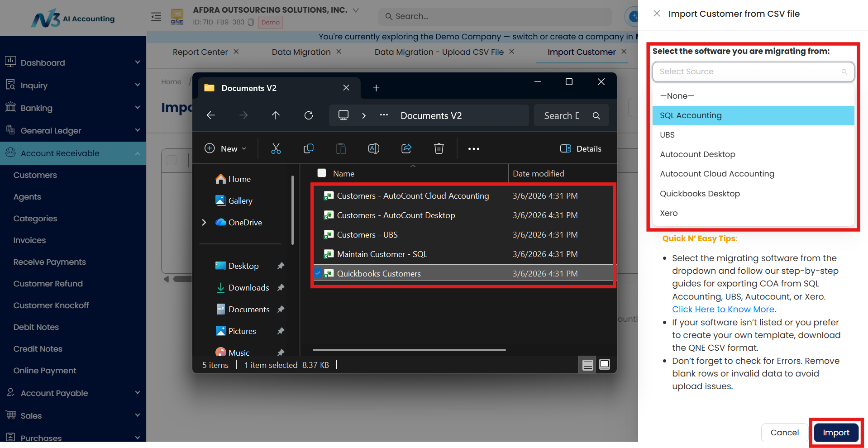Image resolution: width=868 pixels, height=448 pixels.
Task: Click the Rename icon in Explorer toolbar
Action: (374, 148)
